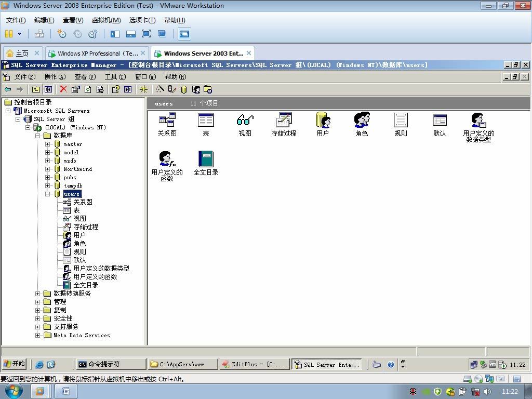Image resolution: width=532 pixels, height=399 pixels.
Task: Click the Register SQL Server toolbar icon
Action: (x=172, y=89)
